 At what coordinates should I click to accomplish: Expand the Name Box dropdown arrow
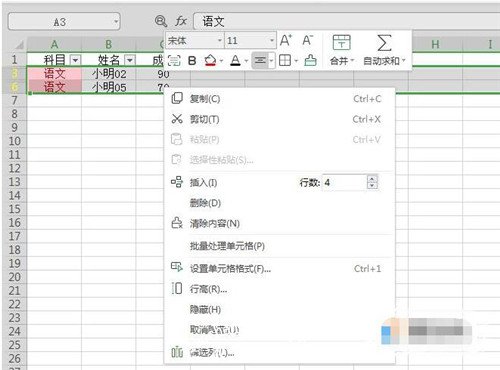[116, 22]
